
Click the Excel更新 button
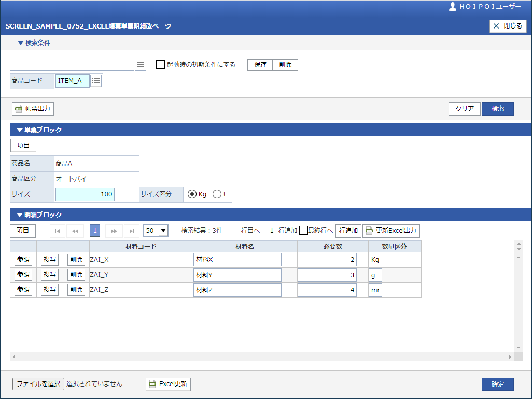[169, 384]
